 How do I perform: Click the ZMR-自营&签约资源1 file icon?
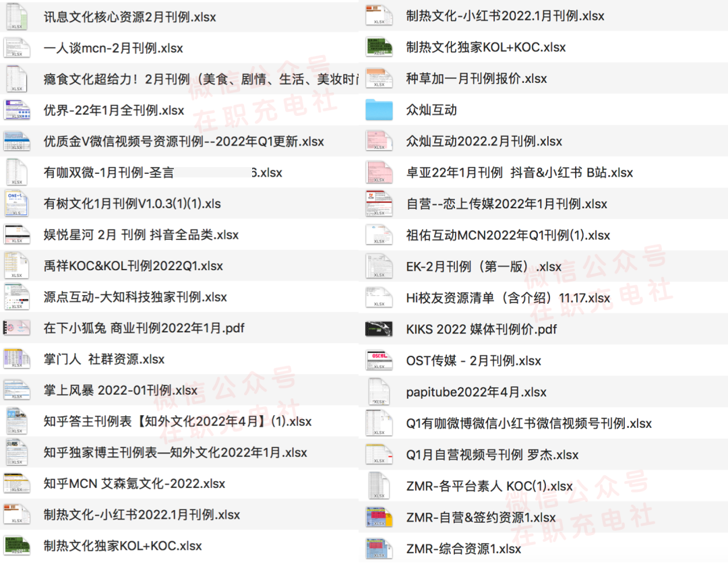(379, 518)
